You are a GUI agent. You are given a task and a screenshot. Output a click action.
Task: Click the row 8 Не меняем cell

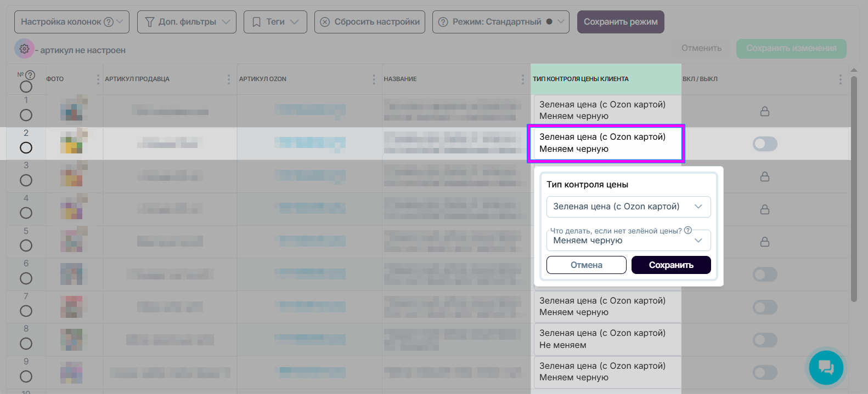[607, 339]
